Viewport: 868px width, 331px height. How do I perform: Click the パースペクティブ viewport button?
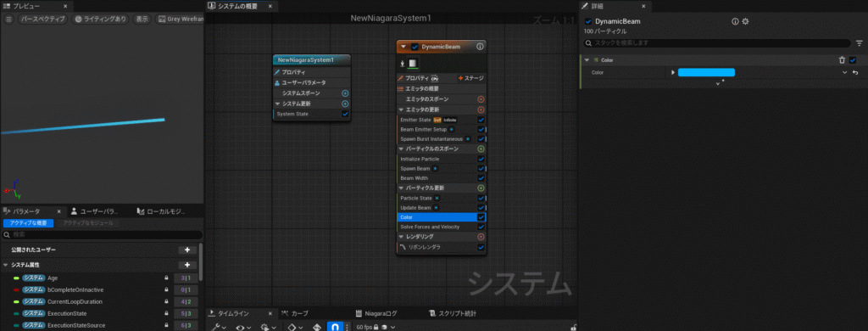pyautogui.click(x=42, y=19)
